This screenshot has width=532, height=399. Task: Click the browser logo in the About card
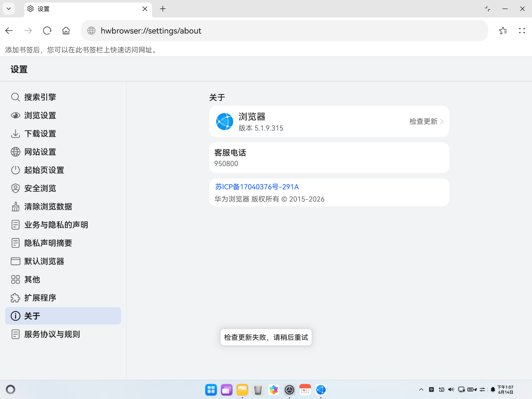[225, 121]
